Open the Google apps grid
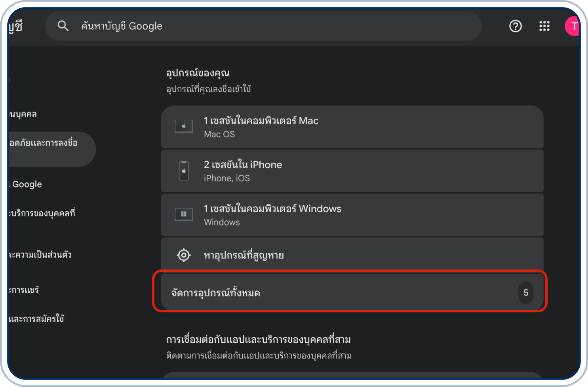This screenshot has height=387, width=588. pos(544,26)
